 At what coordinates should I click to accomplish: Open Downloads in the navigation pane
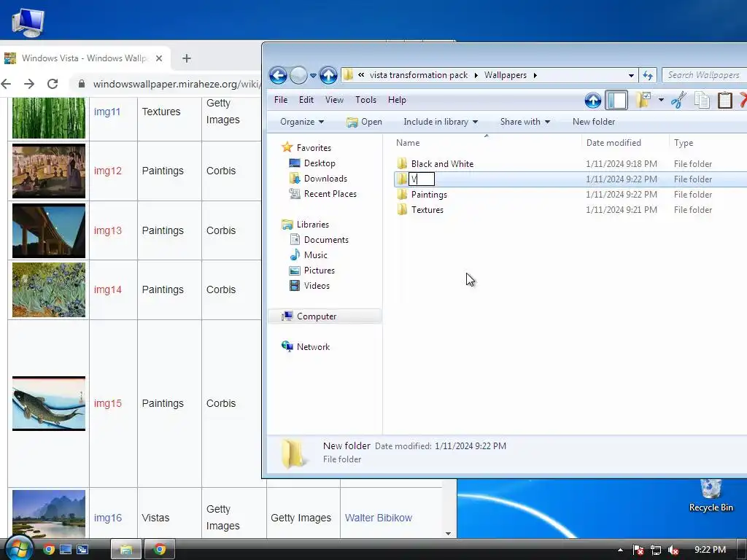click(325, 179)
